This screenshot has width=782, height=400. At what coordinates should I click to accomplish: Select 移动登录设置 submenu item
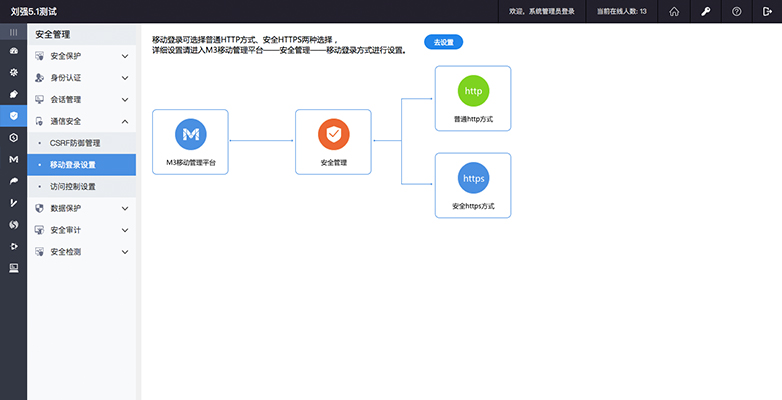[x=82, y=165]
